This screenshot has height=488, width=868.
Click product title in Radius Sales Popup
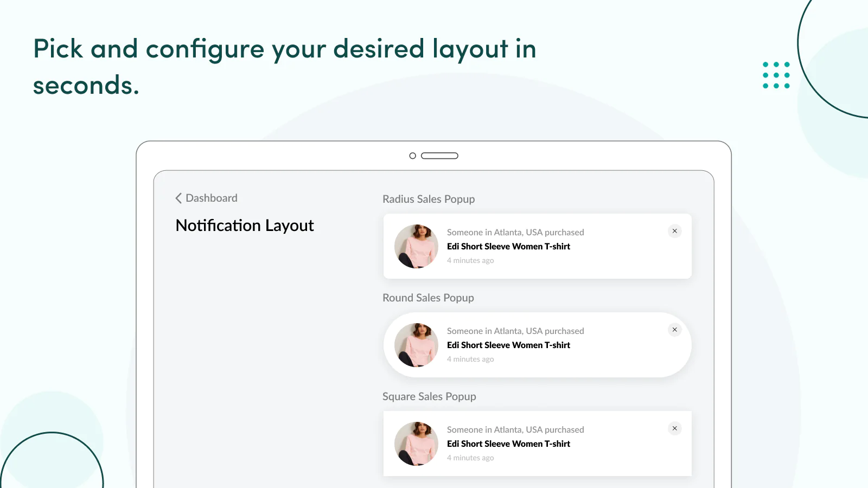(x=508, y=246)
